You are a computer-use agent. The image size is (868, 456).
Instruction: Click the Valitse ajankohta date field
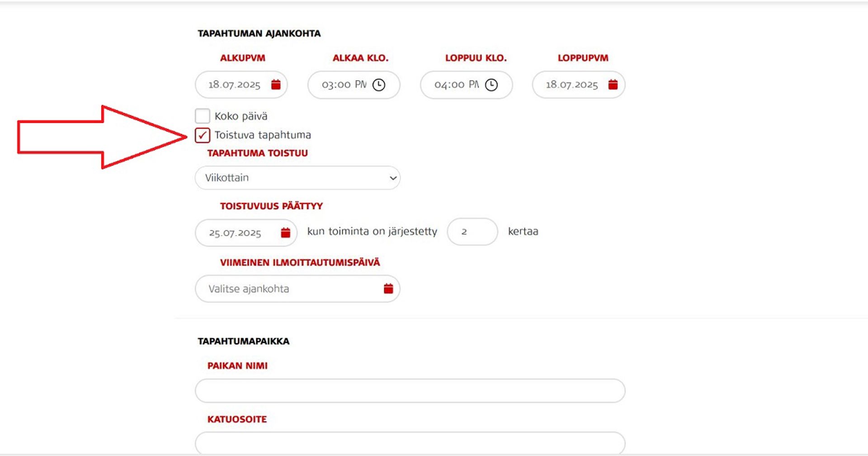(x=271, y=288)
